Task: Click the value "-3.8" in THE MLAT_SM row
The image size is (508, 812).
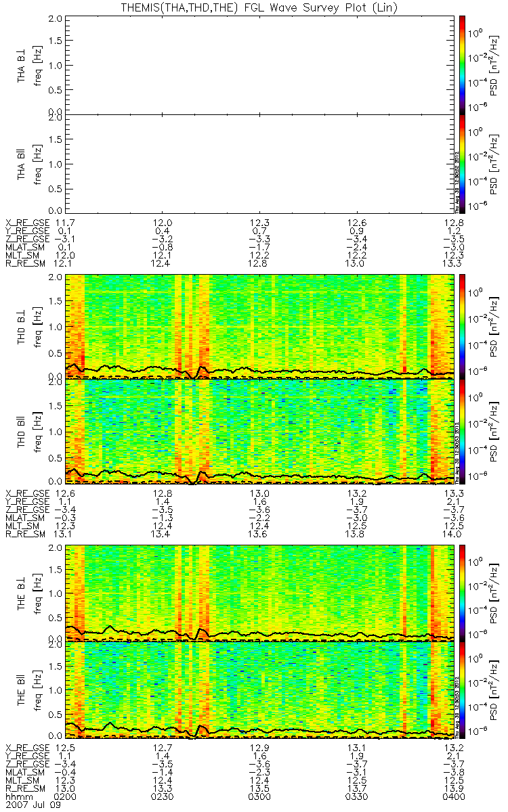Action: click(x=454, y=772)
